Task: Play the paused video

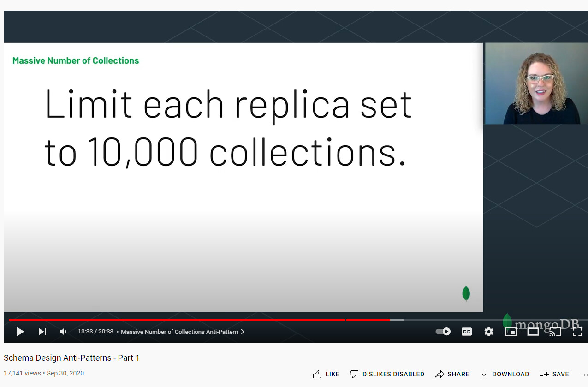Action: tap(20, 332)
